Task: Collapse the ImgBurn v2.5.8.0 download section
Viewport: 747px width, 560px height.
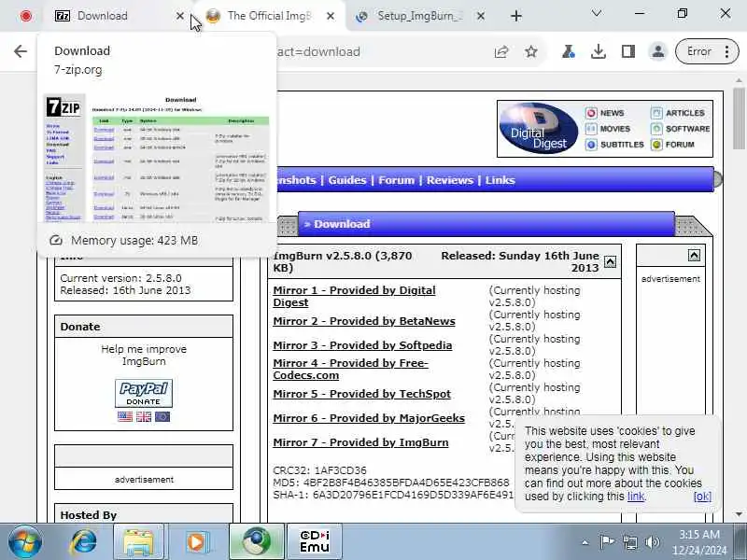Action: point(611,261)
